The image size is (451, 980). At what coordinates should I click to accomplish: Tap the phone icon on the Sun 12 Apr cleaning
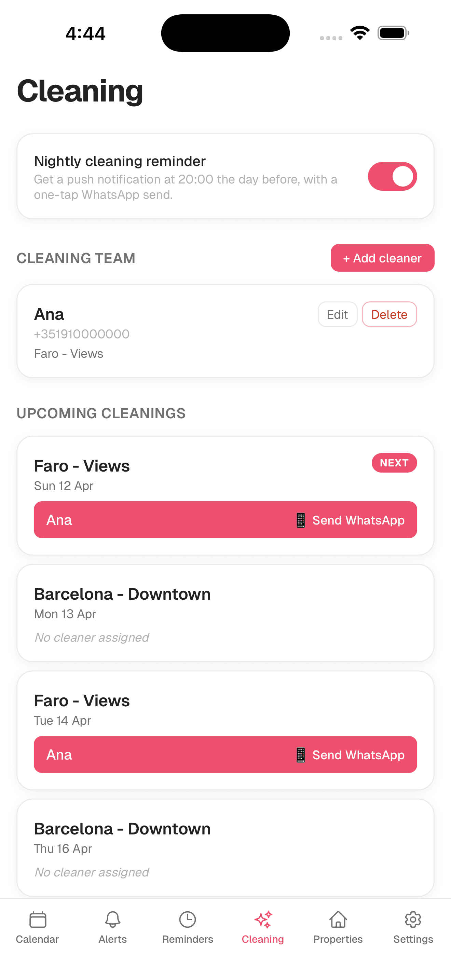coord(300,520)
